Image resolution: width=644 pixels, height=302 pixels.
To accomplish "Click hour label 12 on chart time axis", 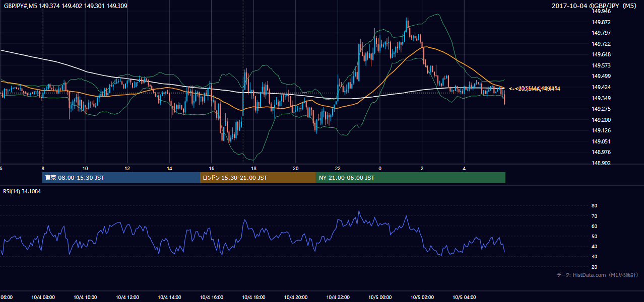I will point(127,168).
